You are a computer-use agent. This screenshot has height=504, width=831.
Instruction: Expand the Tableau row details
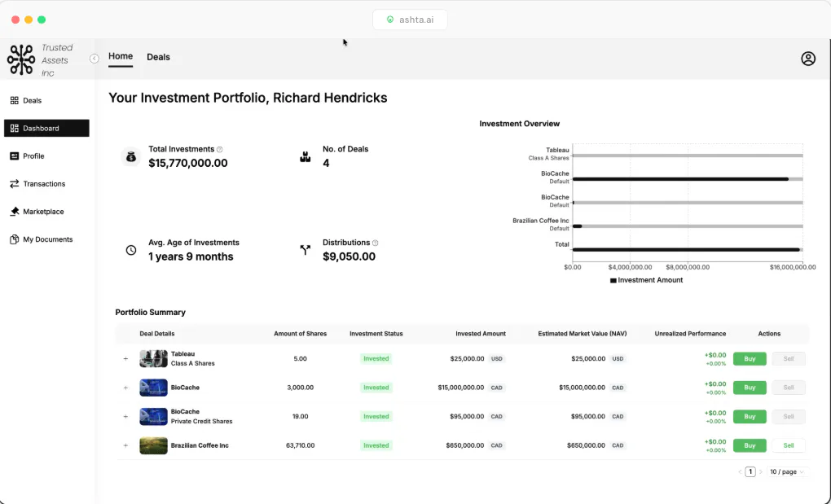click(125, 359)
